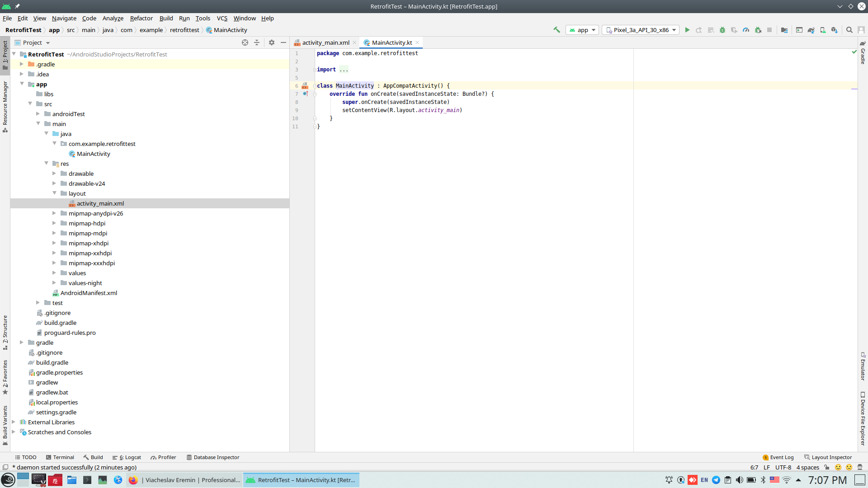Click the Search Everywhere magnifier icon
This screenshot has width=868, height=488.
click(849, 30)
